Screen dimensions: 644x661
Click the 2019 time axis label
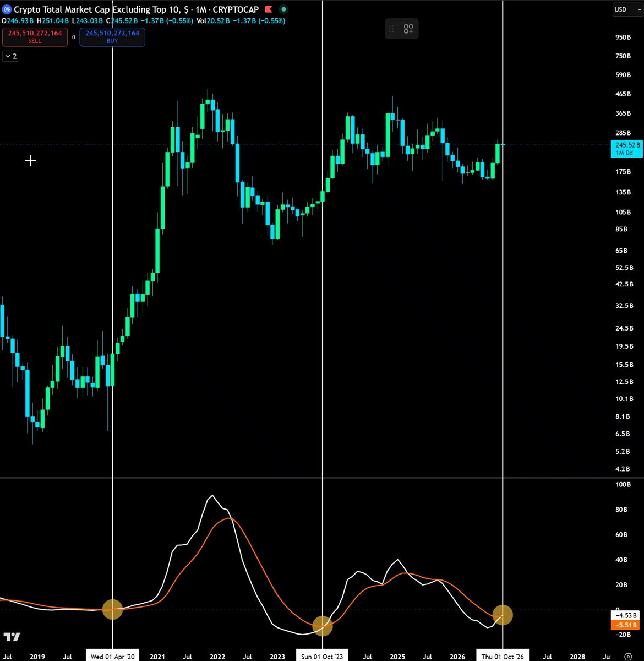[x=37, y=657]
